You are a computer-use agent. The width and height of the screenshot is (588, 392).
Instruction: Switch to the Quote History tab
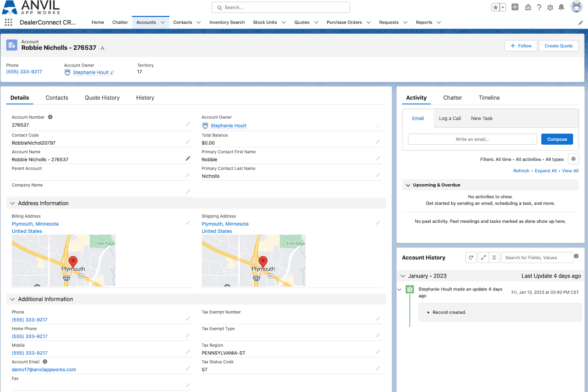tap(102, 98)
